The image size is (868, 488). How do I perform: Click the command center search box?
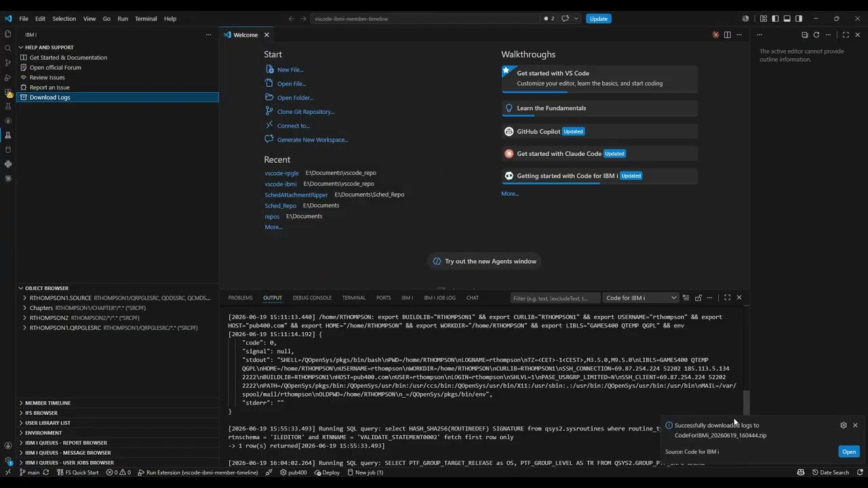(425, 19)
